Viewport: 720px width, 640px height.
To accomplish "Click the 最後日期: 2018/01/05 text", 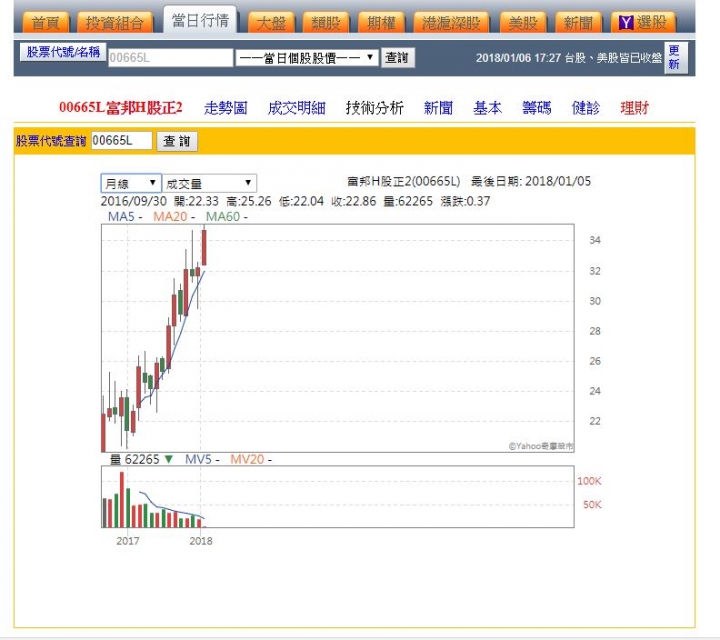I will [531, 181].
